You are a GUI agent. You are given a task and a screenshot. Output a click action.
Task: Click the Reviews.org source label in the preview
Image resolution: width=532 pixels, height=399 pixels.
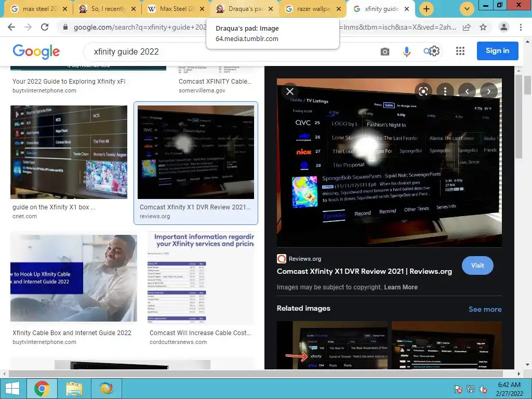304,259
